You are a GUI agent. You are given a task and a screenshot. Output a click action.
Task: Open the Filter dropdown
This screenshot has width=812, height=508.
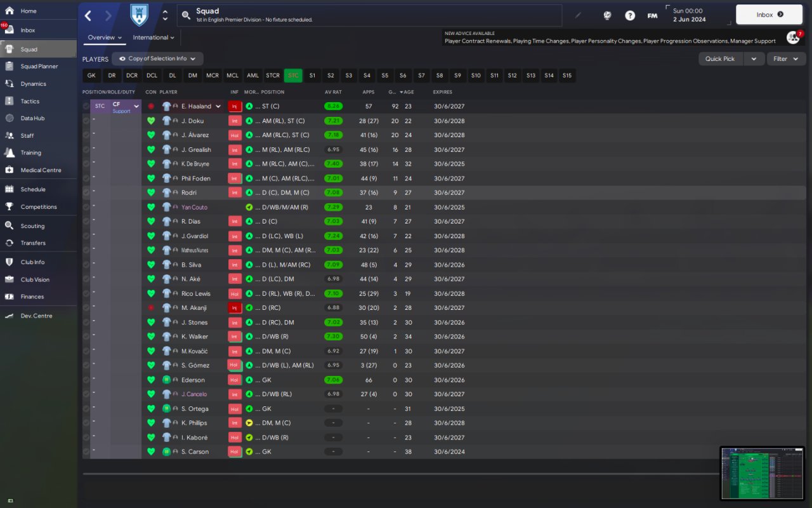[786, 59]
